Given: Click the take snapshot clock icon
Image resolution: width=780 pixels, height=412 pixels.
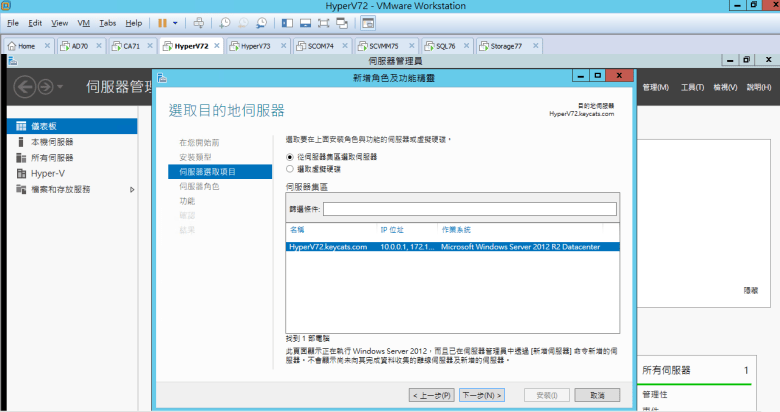Looking at the screenshot, I should click(225, 22).
